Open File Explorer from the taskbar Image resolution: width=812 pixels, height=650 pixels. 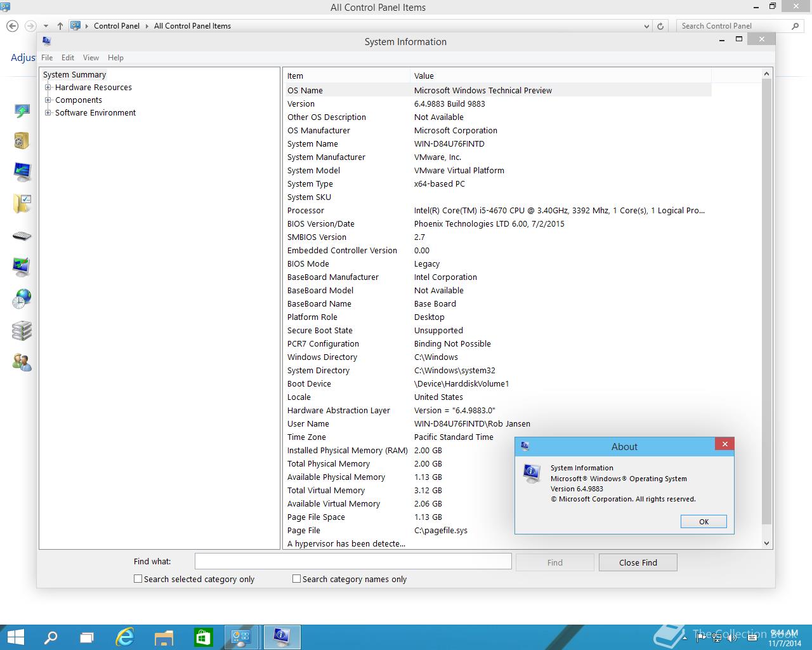tap(164, 637)
